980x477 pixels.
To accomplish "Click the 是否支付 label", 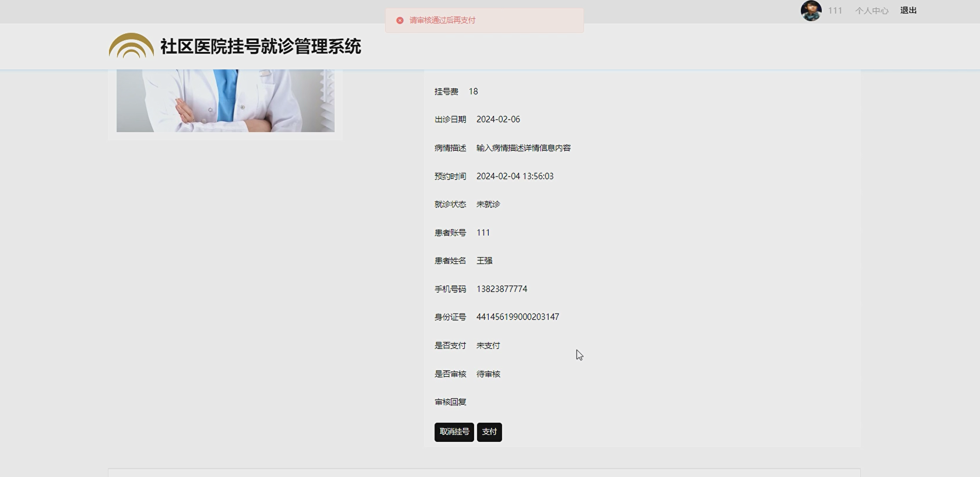I will [x=450, y=346].
